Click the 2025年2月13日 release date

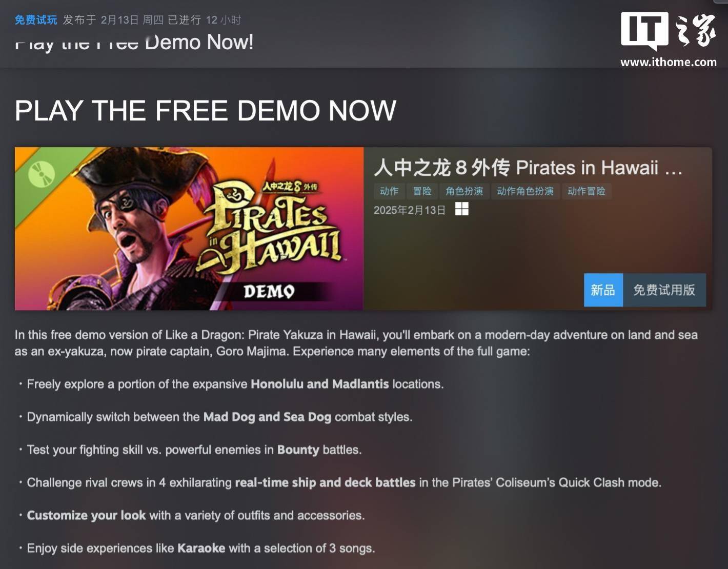pyautogui.click(x=409, y=210)
